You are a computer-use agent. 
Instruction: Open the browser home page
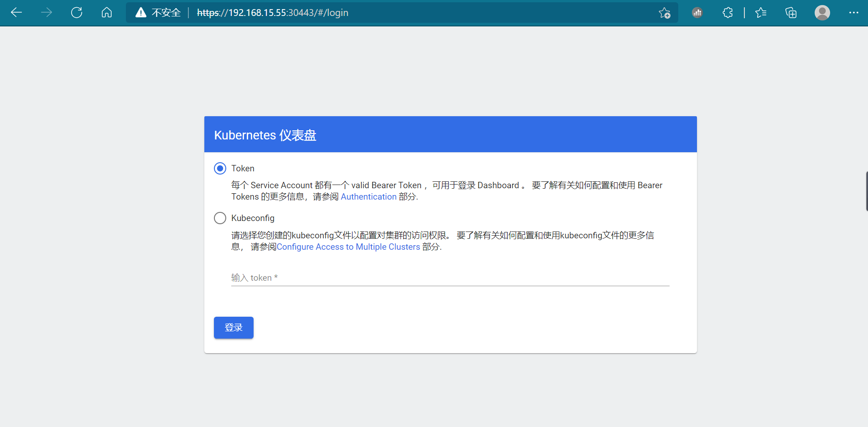point(107,13)
